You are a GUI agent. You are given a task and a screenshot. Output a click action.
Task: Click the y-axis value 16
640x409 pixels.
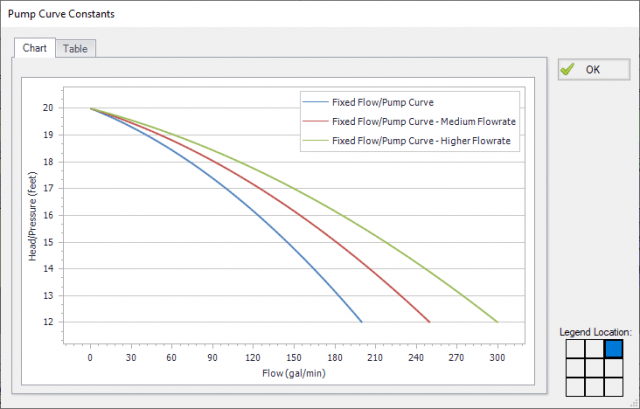[x=48, y=215]
